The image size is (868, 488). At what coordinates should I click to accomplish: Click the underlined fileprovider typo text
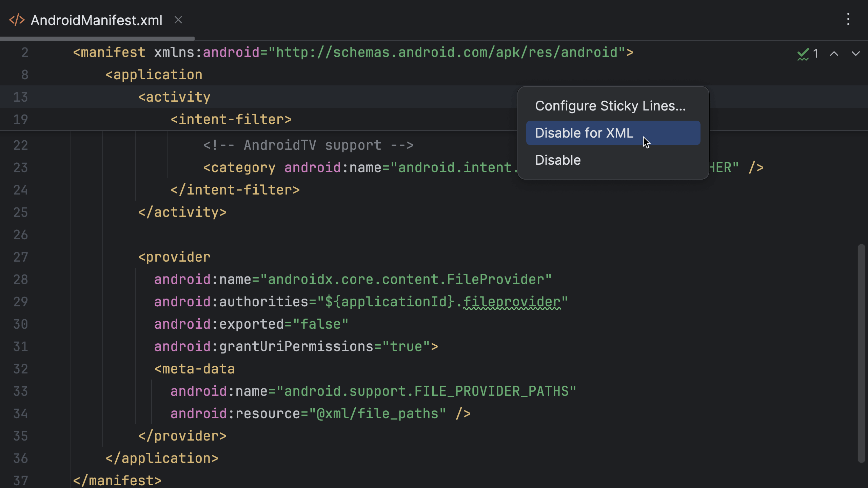(x=511, y=302)
